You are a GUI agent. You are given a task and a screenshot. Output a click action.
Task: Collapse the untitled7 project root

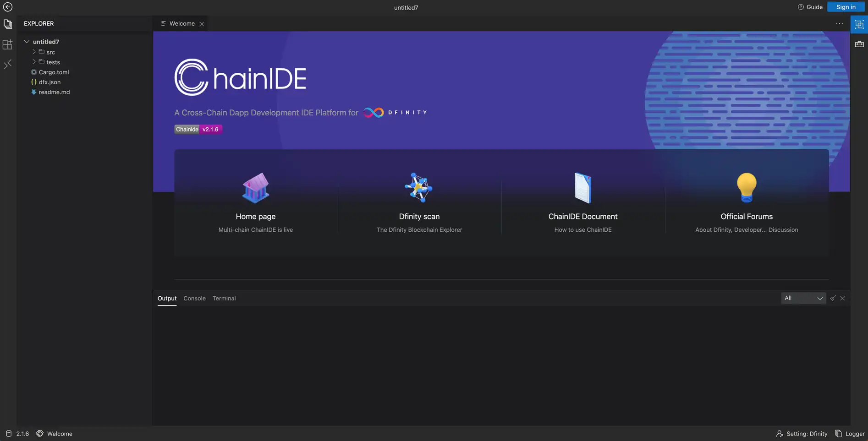27,42
